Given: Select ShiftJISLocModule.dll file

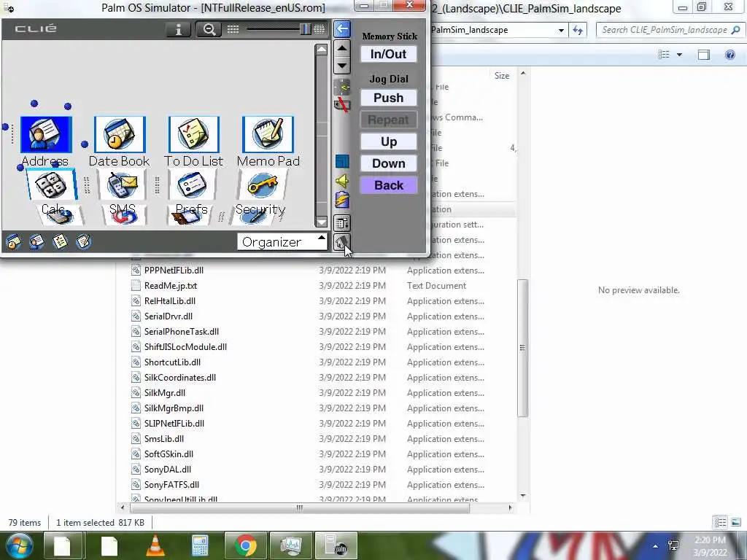Looking at the screenshot, I should coord(185,346).
